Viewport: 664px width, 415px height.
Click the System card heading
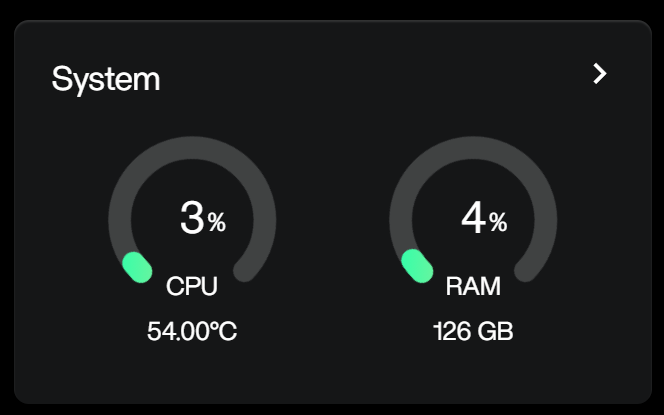click(106, 79)
